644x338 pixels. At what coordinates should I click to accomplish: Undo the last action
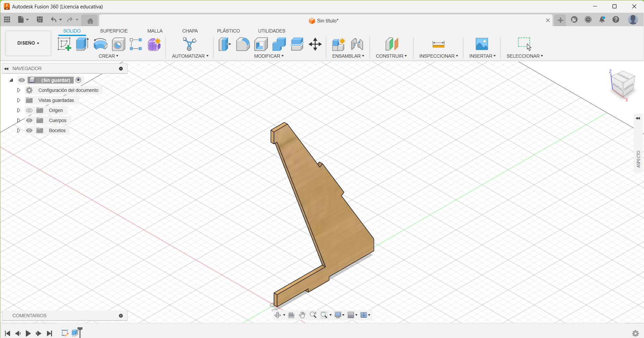point(54,20)
